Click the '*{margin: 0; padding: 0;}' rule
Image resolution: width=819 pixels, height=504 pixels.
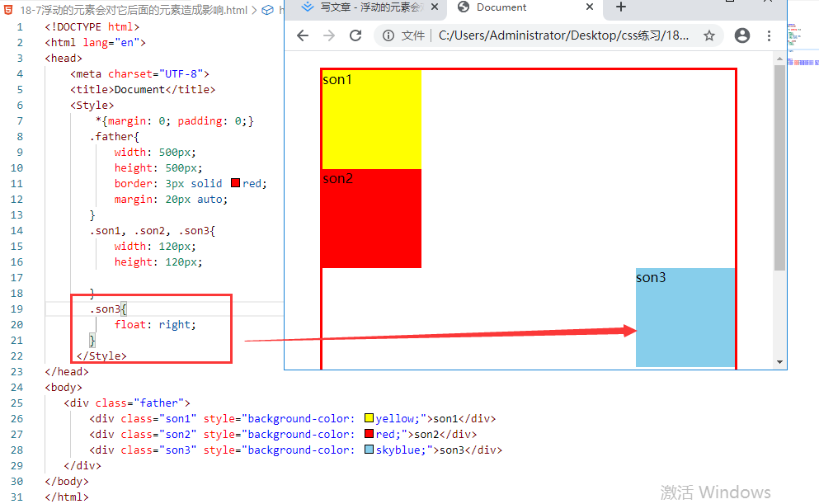[175, 120]
